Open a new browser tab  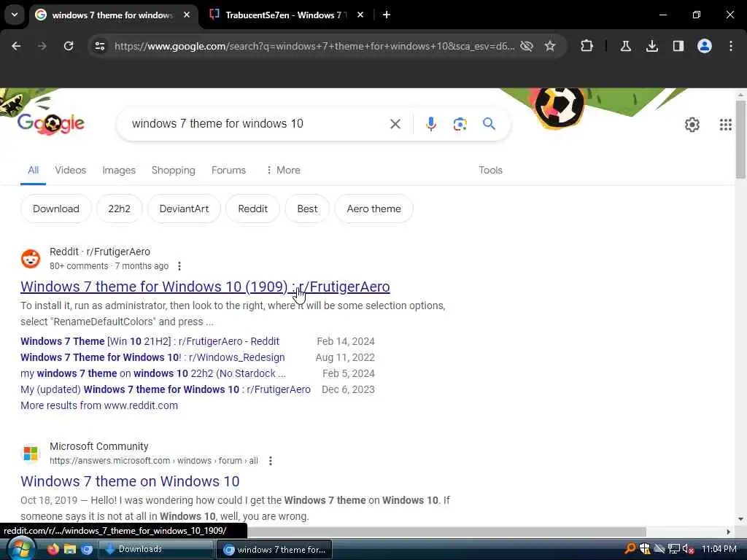point(387,15)
